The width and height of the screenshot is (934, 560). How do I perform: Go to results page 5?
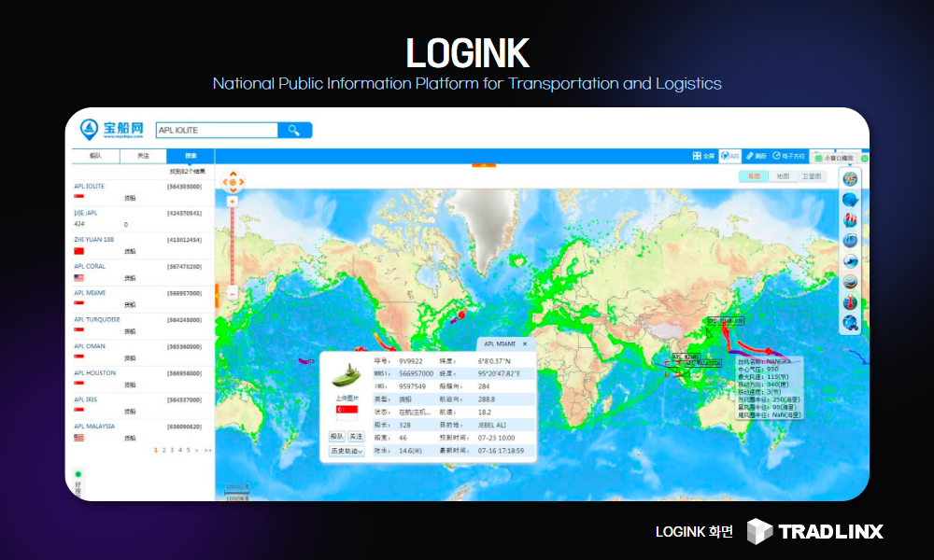[189, 451]
